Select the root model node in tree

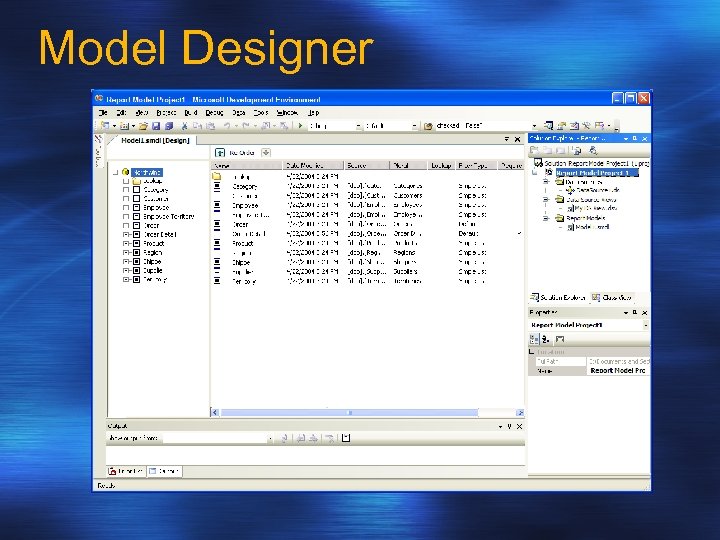(146, 172)
